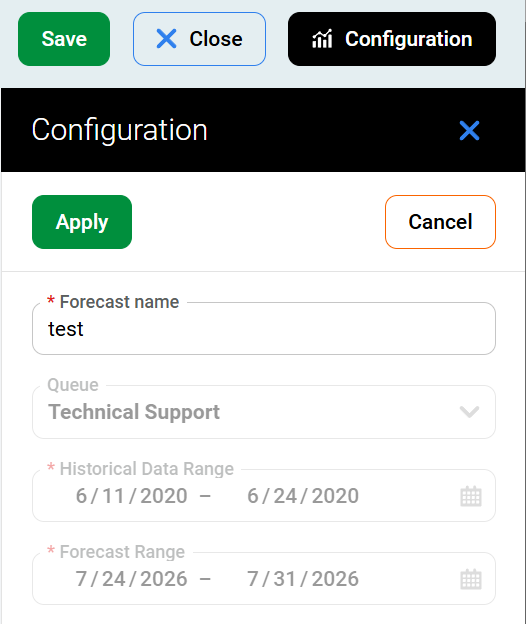
Task: Click the Configuration panel title heading
Action: coord(120,131)
